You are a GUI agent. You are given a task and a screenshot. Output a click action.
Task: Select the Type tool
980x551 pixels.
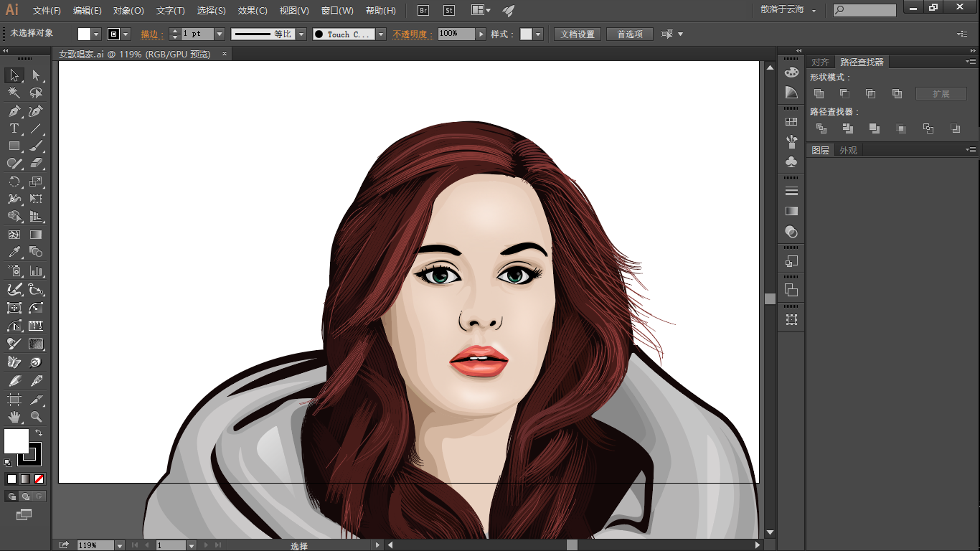point(14,128)
